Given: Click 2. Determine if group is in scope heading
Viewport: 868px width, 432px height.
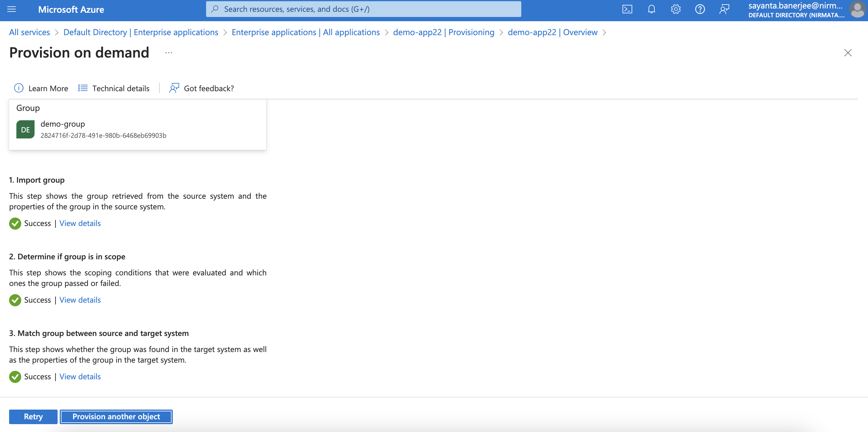Looking at the screenshot, I should point(67,257).
